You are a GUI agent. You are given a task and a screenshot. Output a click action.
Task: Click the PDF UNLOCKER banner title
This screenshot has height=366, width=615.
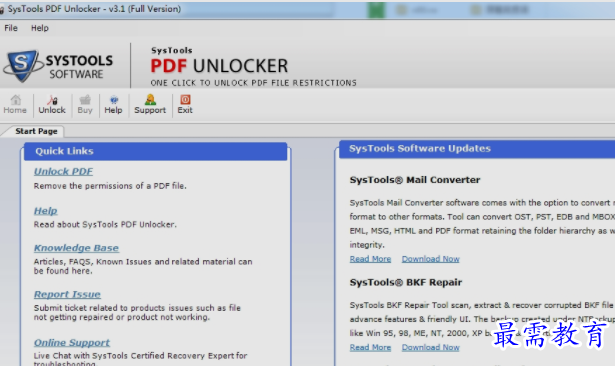point(219,66)
